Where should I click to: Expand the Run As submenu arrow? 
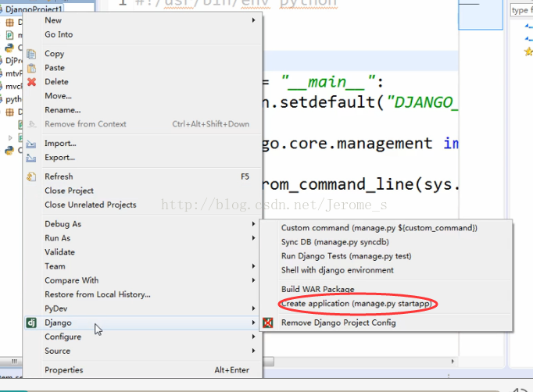pyautogui.click(x=253, y=238)
